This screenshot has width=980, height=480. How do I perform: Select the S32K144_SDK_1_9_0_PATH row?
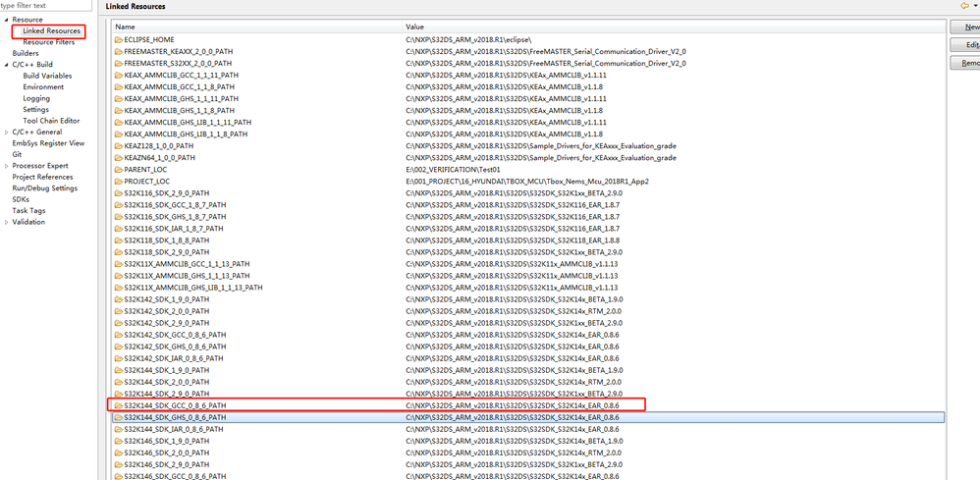(528, 370)
